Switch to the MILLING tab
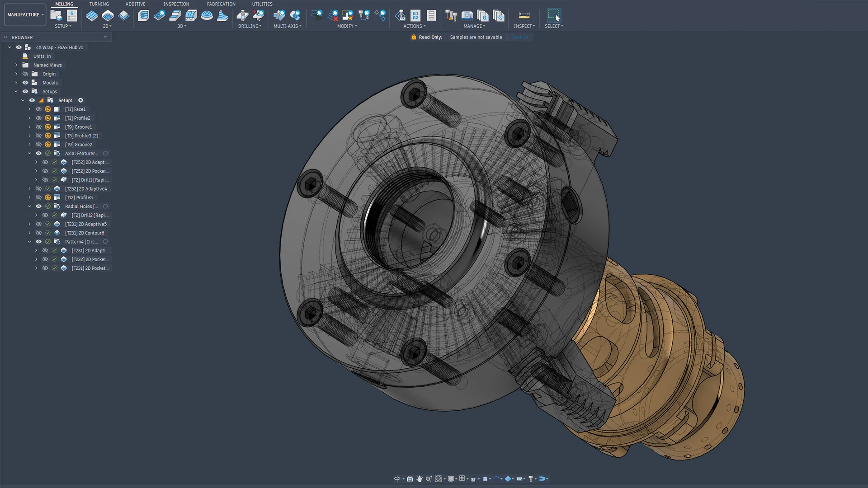This screenshot has height=488, width=868. [64, 4]
